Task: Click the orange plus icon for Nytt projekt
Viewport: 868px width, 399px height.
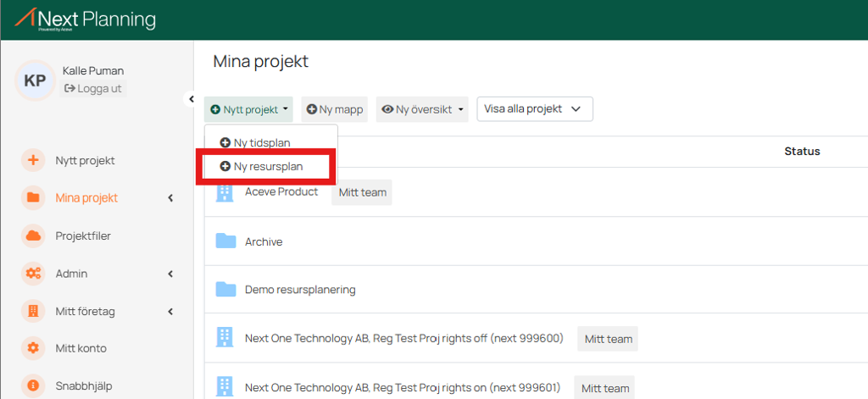Action: click(33, 160)
